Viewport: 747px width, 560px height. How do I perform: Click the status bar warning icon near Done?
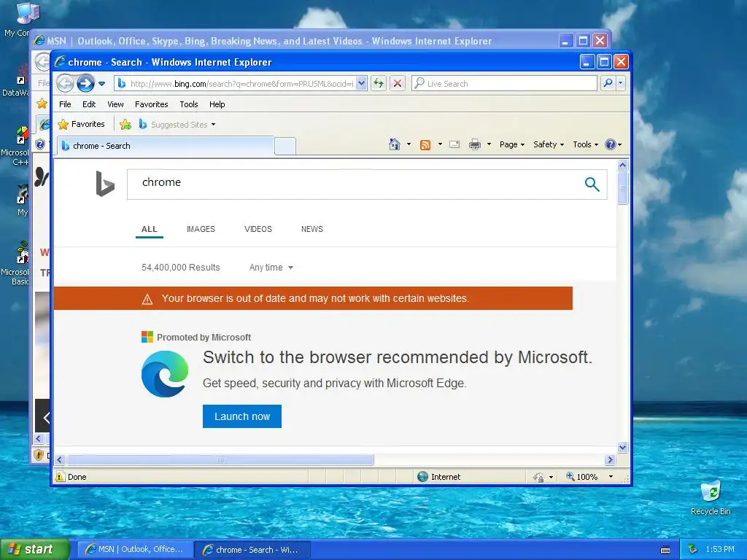coord(60,477)
